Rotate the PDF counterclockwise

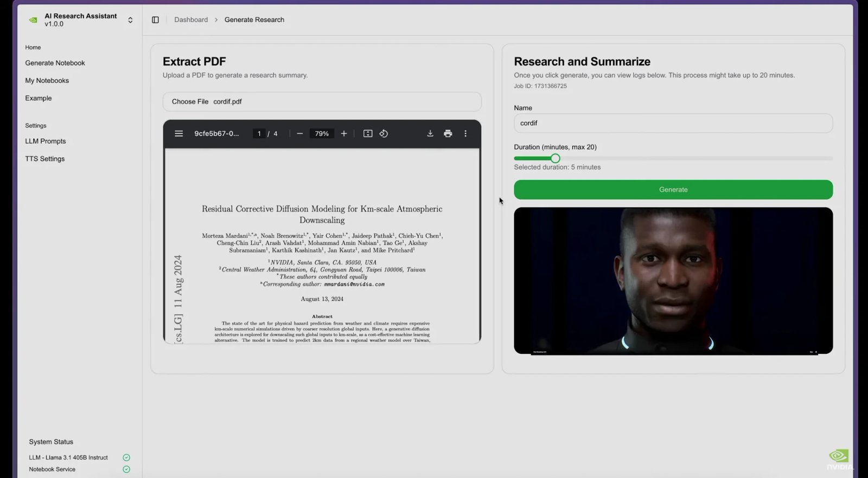point(384,134)
